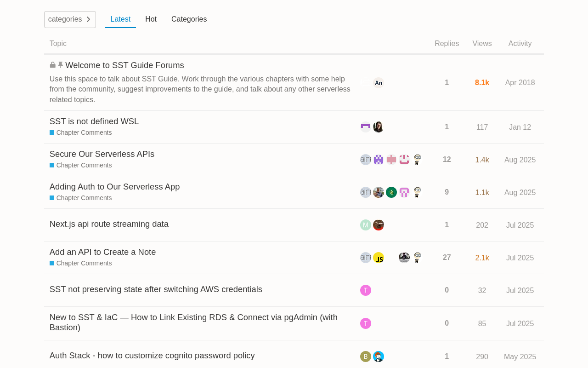588x368 pixels.
Task: Open Welcome to SST Guide Forums topic
Action: (124, 65)
